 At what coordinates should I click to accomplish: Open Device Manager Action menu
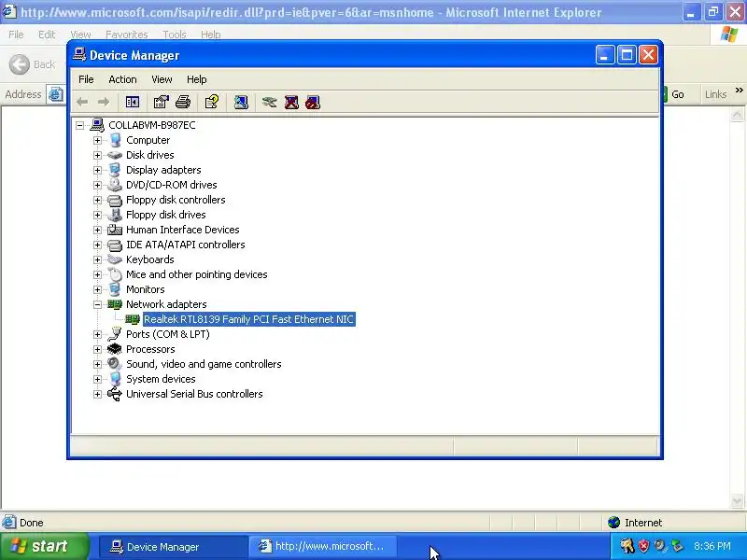click(x=122, y=79)
